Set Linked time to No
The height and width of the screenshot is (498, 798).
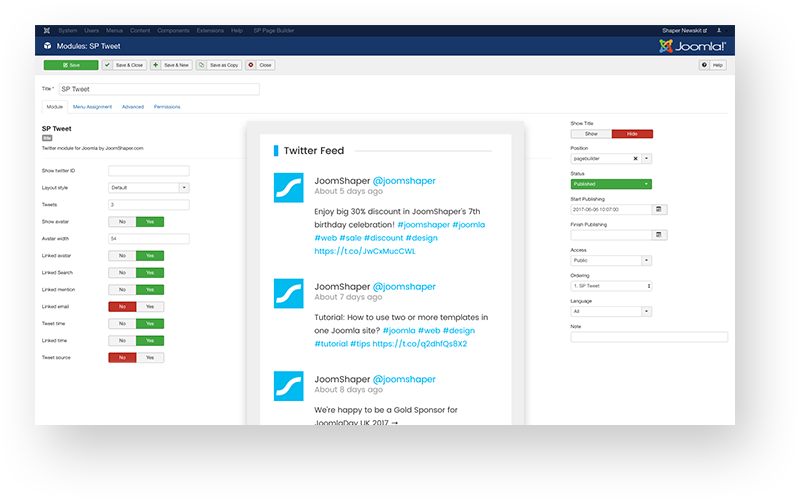click(122, 341)
